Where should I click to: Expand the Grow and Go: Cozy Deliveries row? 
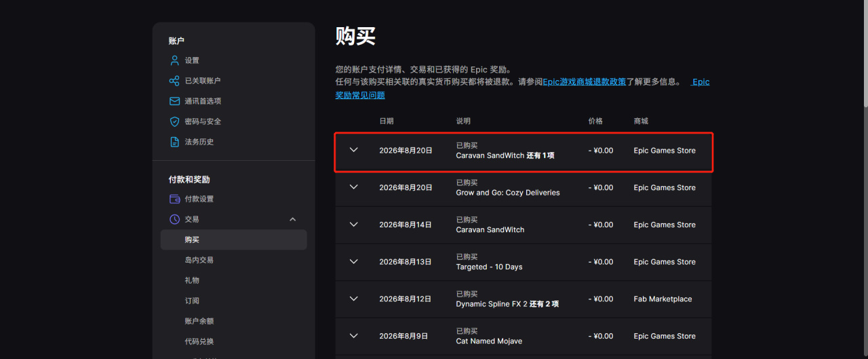point(353,187)
